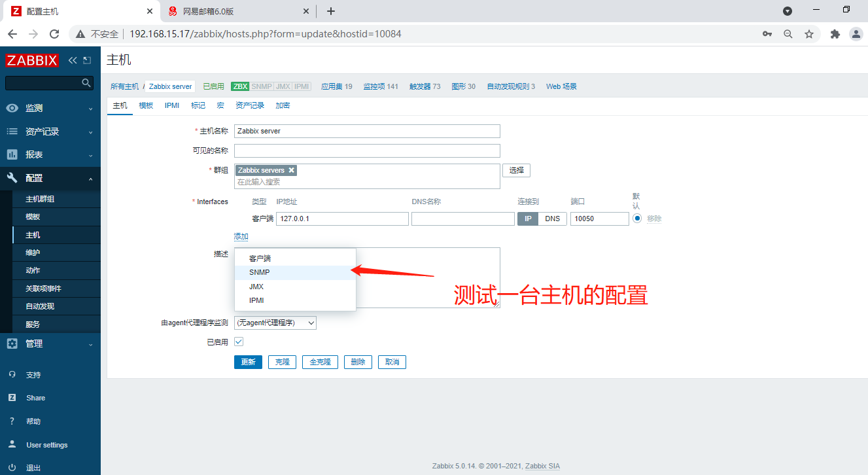868x475 pixels.
Task: Choose IPMI from interface type menu
Action: pyautogui.click(x=295, y=300)
